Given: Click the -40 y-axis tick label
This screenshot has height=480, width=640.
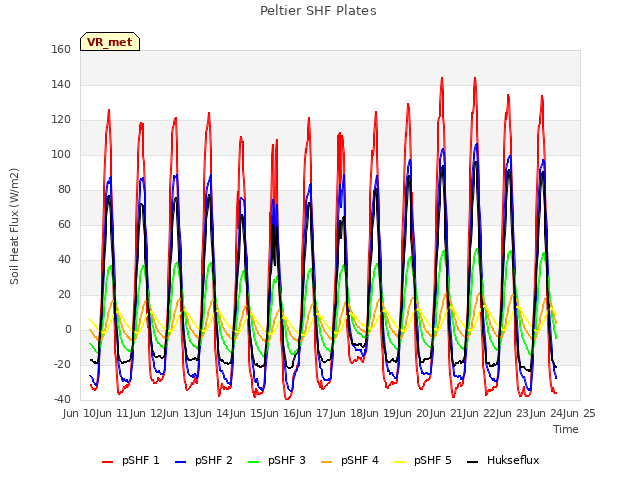Looking at the screenshot, I should coord(62,400).
